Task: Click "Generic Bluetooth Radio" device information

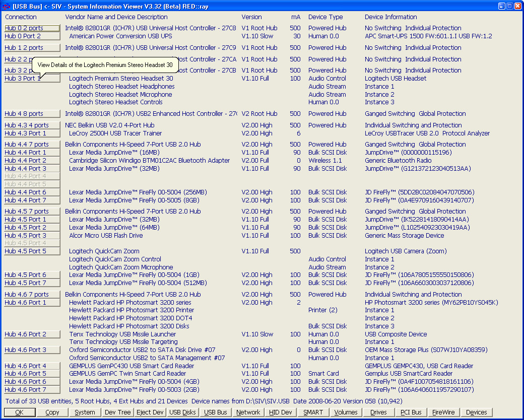Action: (398, 160)
